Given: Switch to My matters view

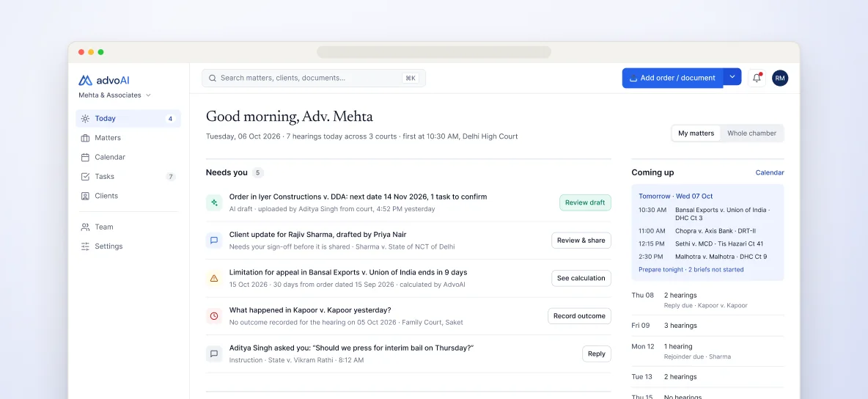Looking at the screenshot, I should pos(696,133).
